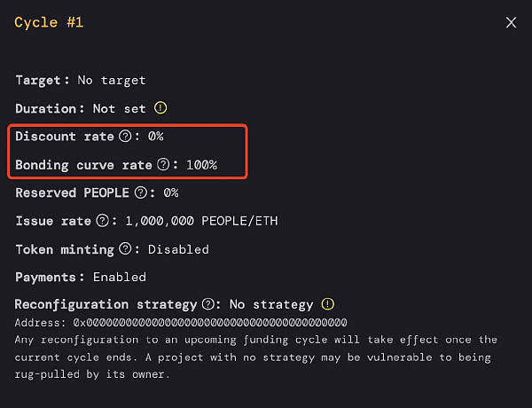The width and height of the screenshot is (532, 408).
Task: Click the Discount rate 0% value
Action: tap(156, 137)
